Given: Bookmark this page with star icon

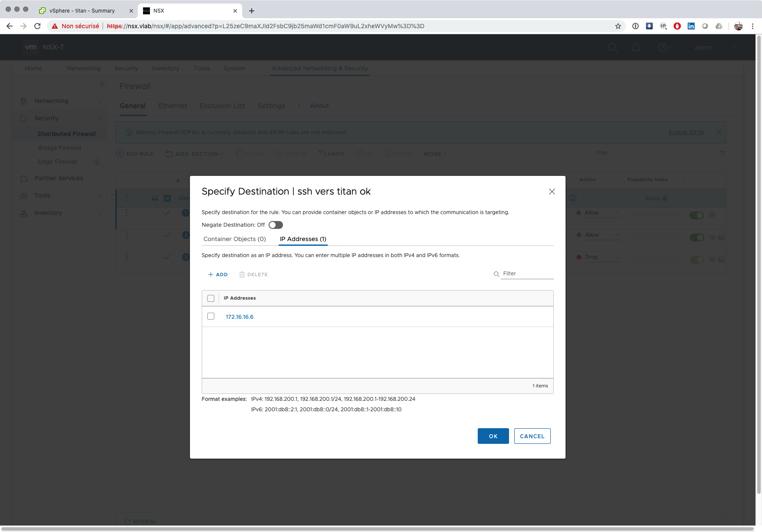Looking at the screenshot, I should point(618,26).
